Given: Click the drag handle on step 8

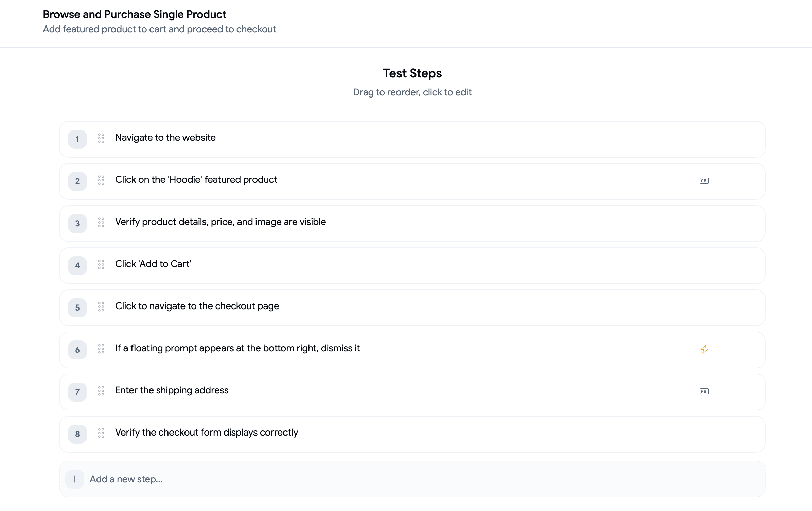Looking at the screenshot, I should click(101, 433).
